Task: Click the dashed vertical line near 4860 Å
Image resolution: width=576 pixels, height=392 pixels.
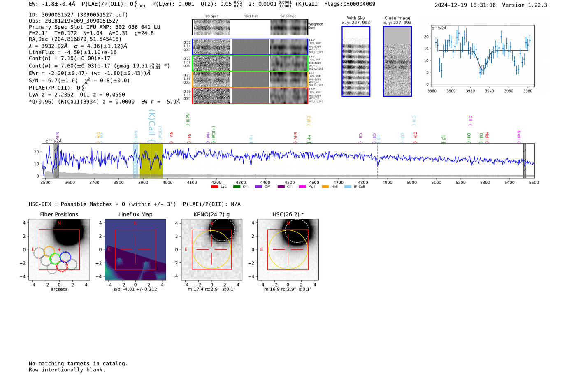Action: pos(378,160)
